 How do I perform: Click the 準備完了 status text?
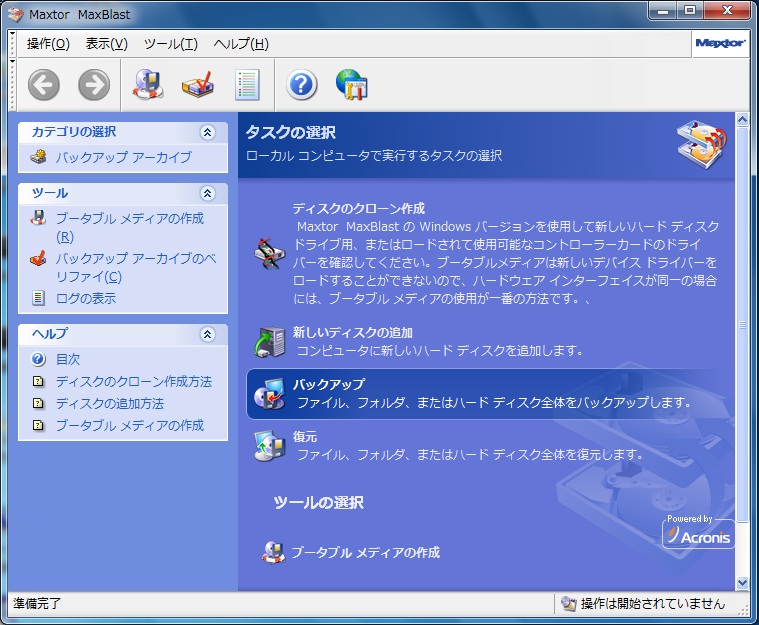[37, 603]
